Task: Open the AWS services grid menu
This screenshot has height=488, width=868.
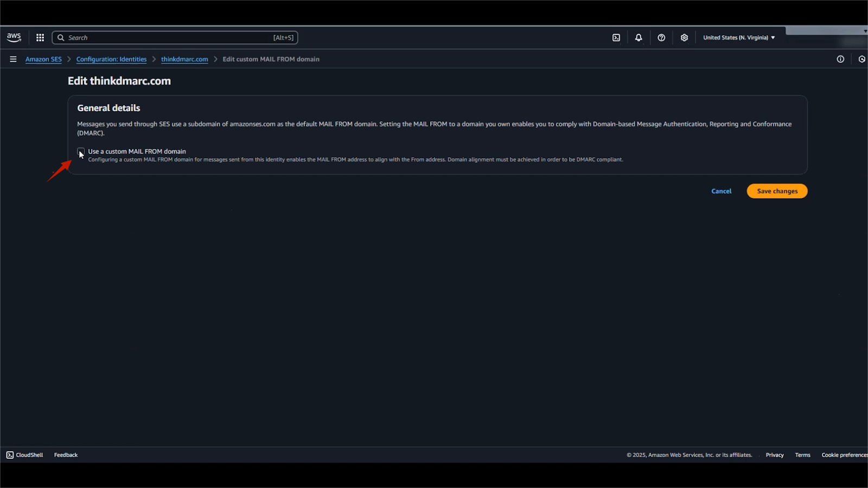Action: click(x=40, y=37)
